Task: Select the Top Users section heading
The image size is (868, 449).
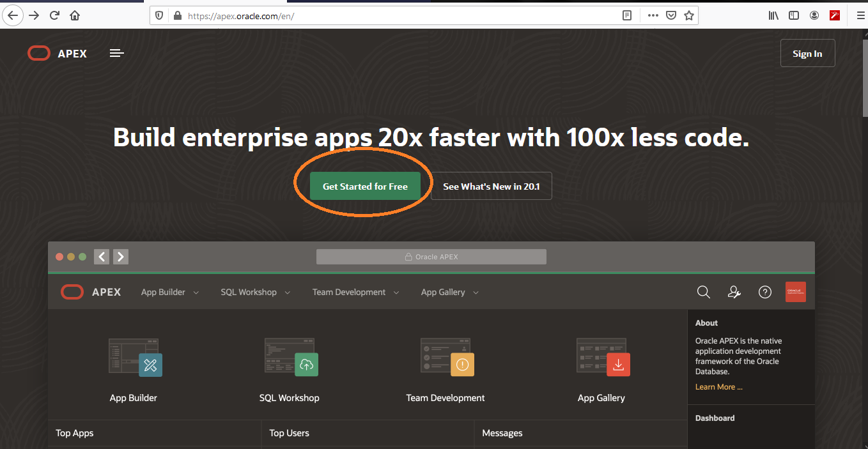Action: coord(289,433)
